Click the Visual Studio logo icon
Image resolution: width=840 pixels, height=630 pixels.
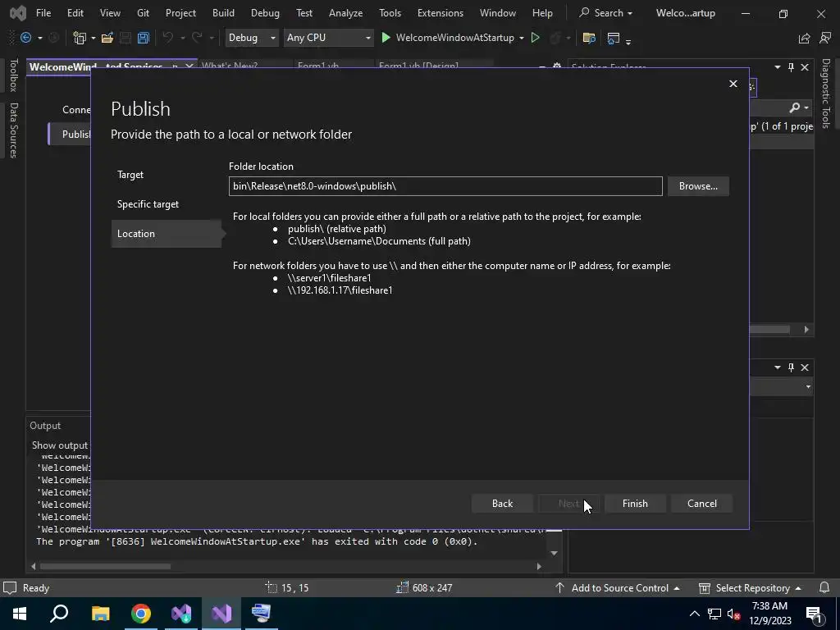pos(18,13)
